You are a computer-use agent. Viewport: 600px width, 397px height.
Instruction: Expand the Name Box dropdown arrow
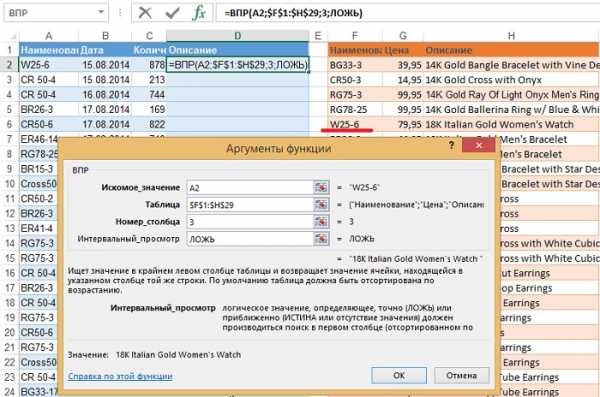pyautogui.click(x=101, y=12)
